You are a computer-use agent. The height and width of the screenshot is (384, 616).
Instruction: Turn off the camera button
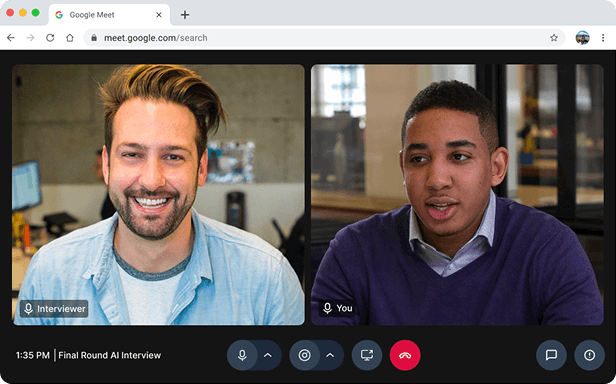pos(304,355)
